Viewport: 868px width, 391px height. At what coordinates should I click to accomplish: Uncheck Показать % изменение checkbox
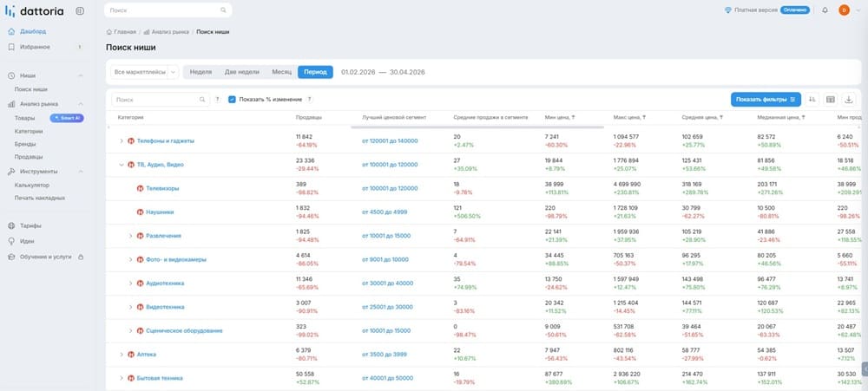click(233, 100)
